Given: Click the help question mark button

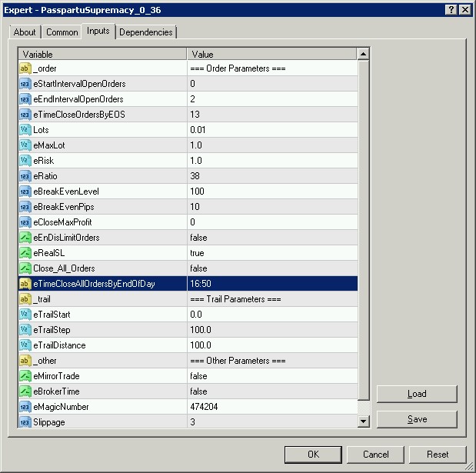Looking at the screenshot, I should [x=451, y=10].
